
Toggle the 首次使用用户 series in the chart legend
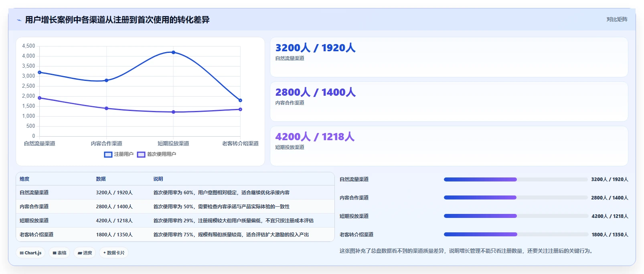click(156, 154)
